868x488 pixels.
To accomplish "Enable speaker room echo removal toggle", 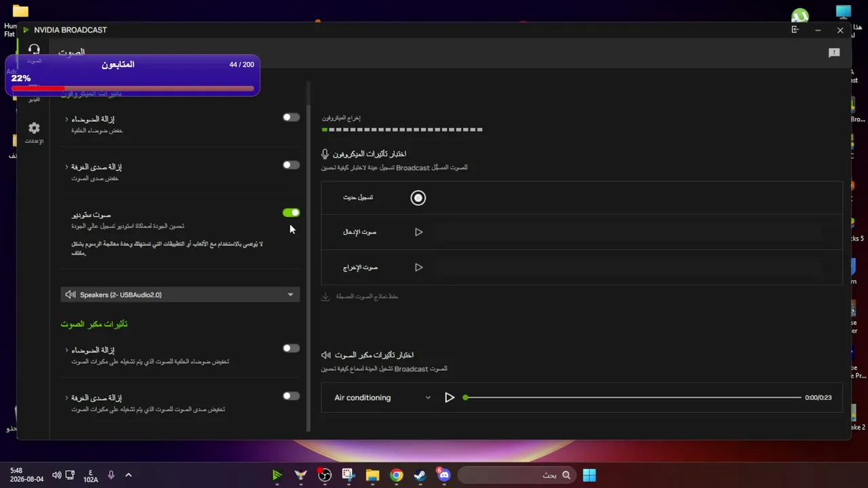I will click(291, 396).
